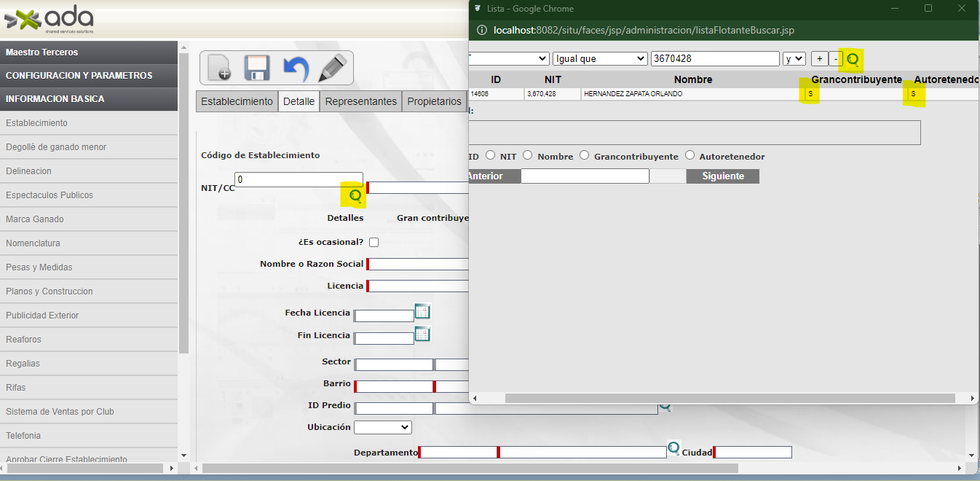Save the record with the floppy disk icon
This screenshot has width=980, height=481.
tap(257, 69)
